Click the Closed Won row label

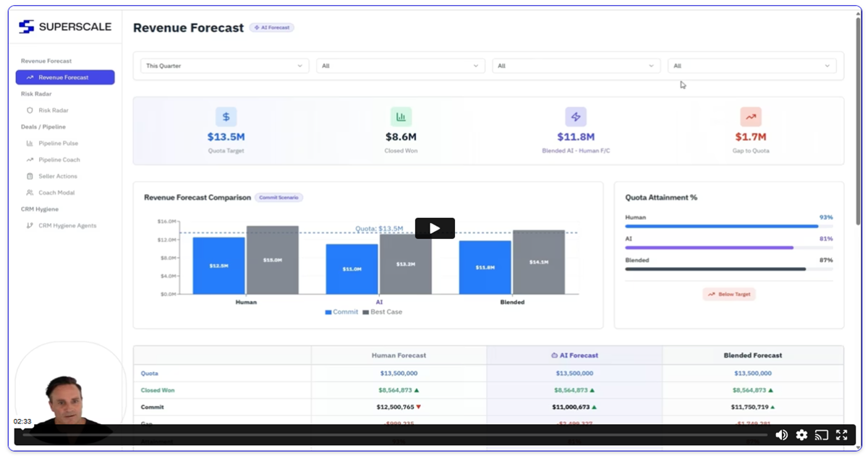158,390
